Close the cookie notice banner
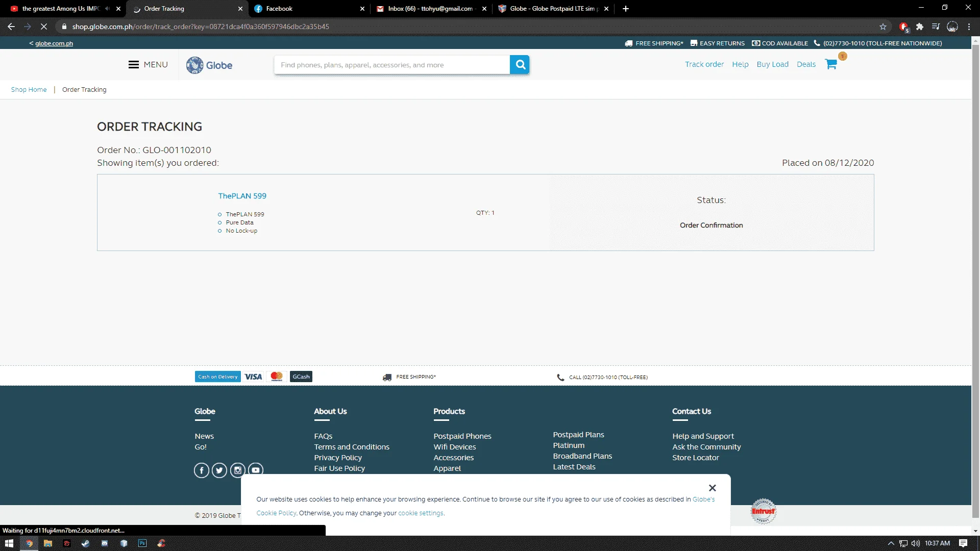 pyautogui.click(x=713, y=488)
